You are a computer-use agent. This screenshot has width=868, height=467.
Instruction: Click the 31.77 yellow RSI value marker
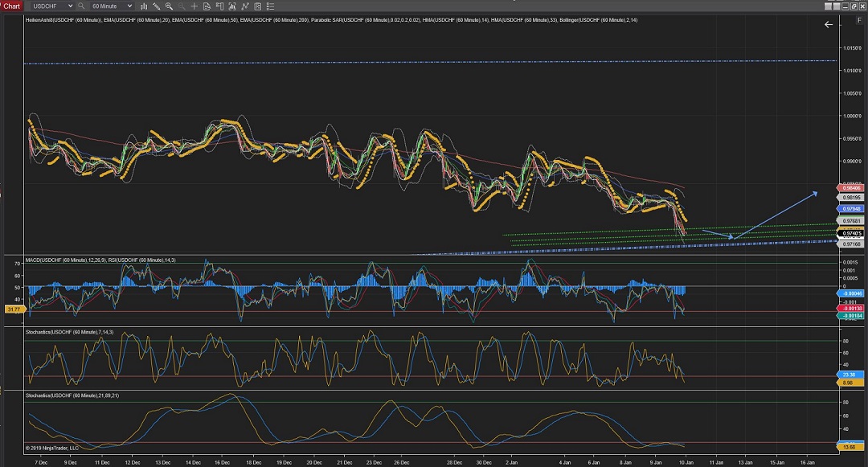point(13,309)
